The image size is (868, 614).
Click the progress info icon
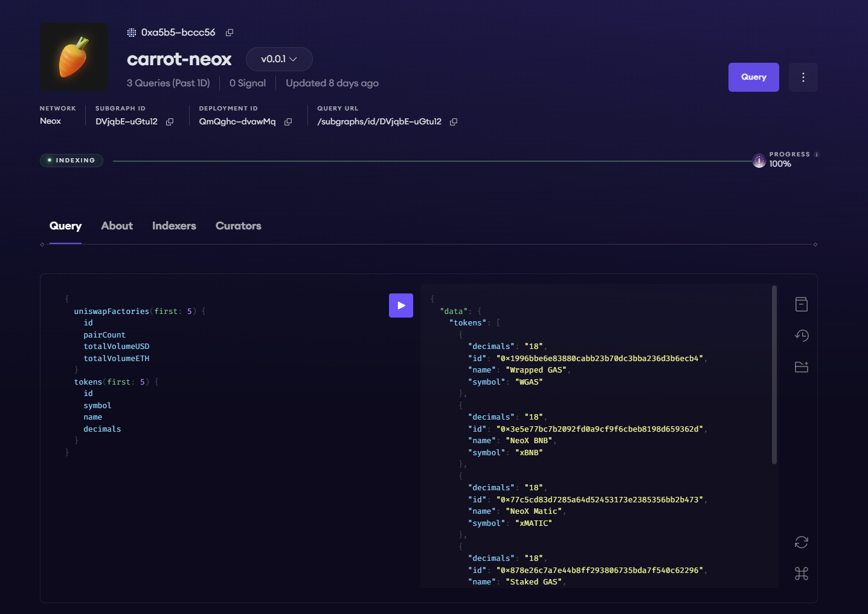tap(817, 155)
